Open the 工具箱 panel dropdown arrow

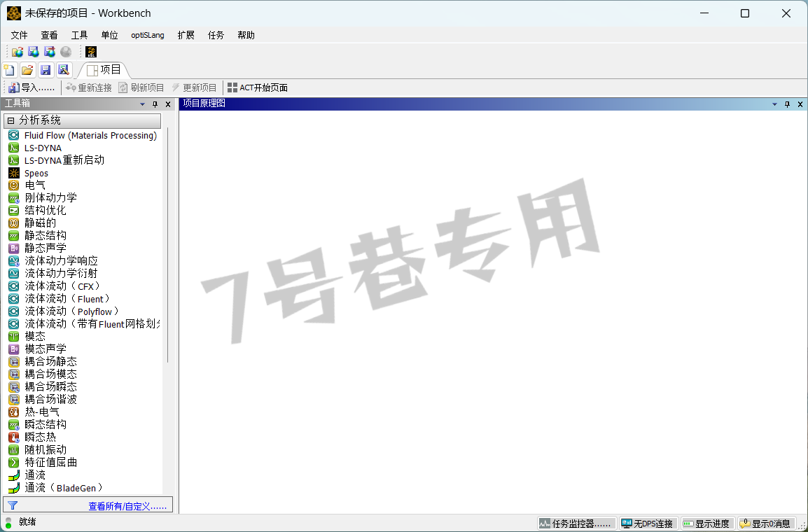click(143, 104)
